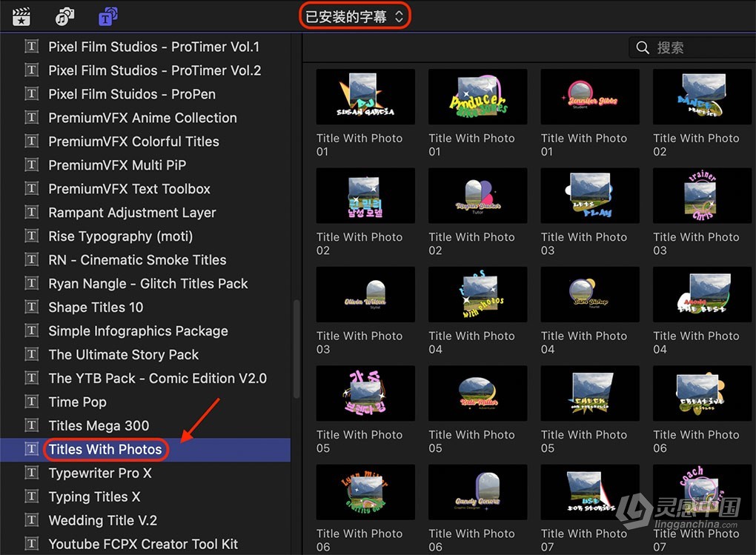Select the DJ Susan Garcia title thumbnail
Viewport: 756px width, 555px height.
(365, 96)
